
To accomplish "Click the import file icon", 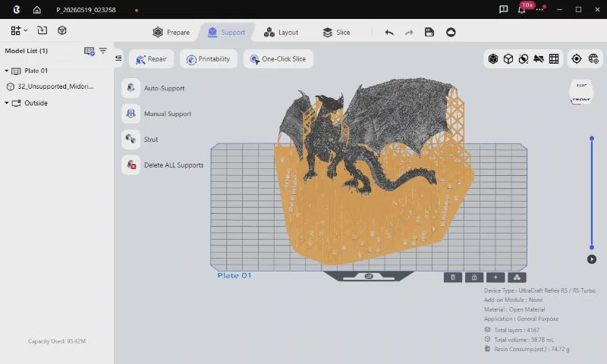I will coord(42,30).
